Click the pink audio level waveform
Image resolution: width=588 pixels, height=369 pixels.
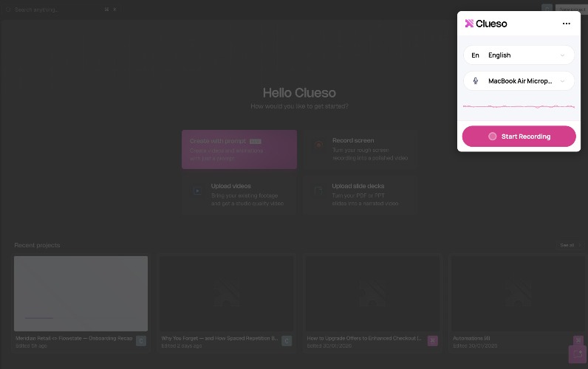pos(519,107)
